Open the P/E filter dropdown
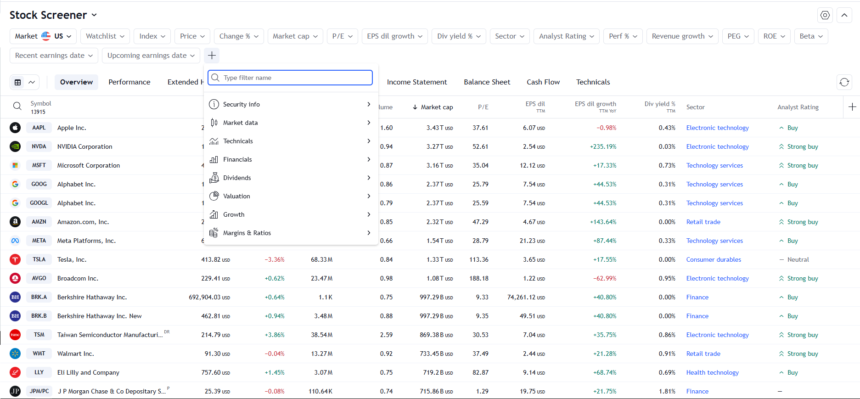This screenshot has height=399, width=860. tap(343, 36)
